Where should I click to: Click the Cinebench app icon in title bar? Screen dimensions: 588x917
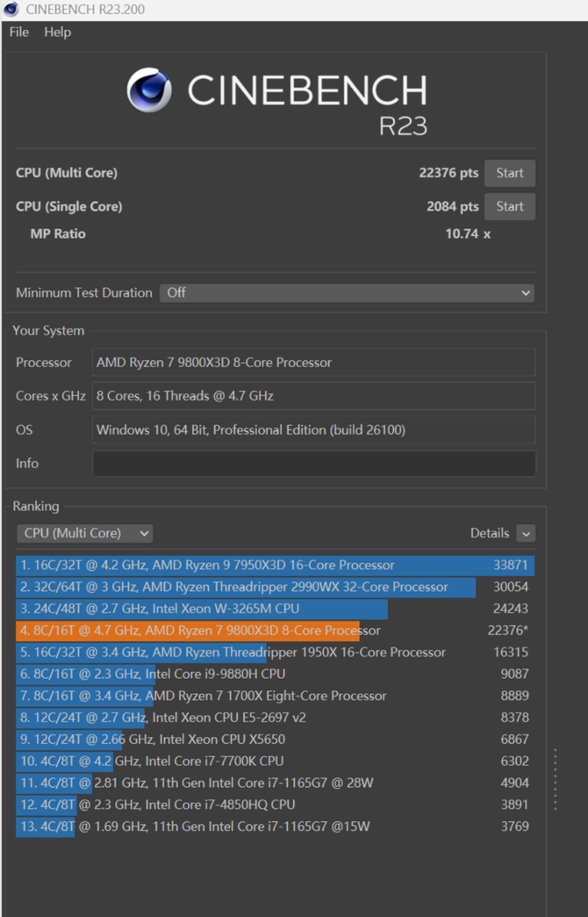[12, 10]
